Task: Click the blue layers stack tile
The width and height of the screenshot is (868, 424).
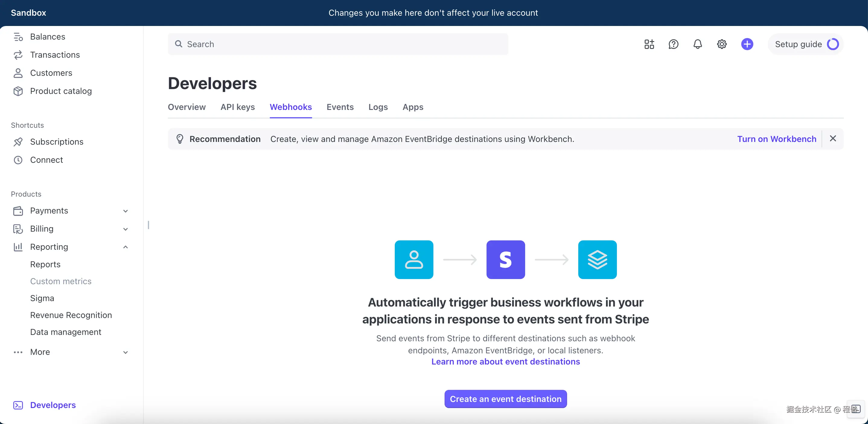Action: pyautogui.click(x=597, y=259)
